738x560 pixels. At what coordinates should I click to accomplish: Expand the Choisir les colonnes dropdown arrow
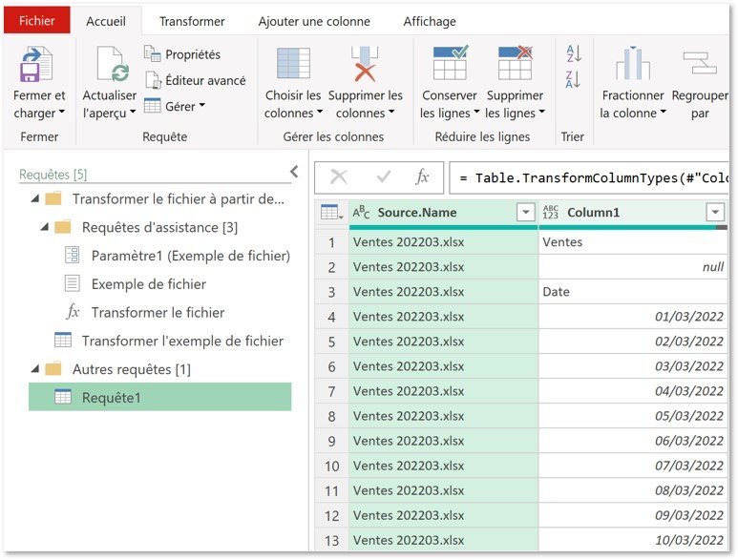pos(320,113)
